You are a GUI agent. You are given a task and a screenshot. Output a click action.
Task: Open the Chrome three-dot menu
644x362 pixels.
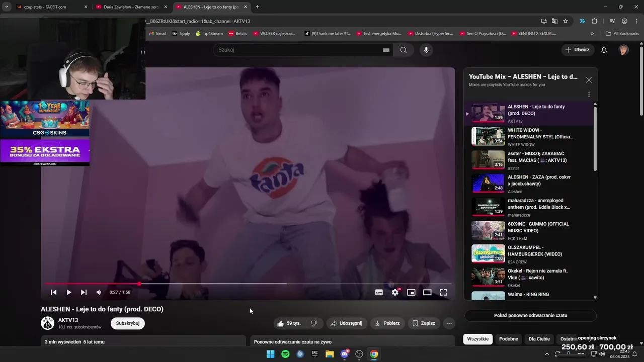(636, 21)
